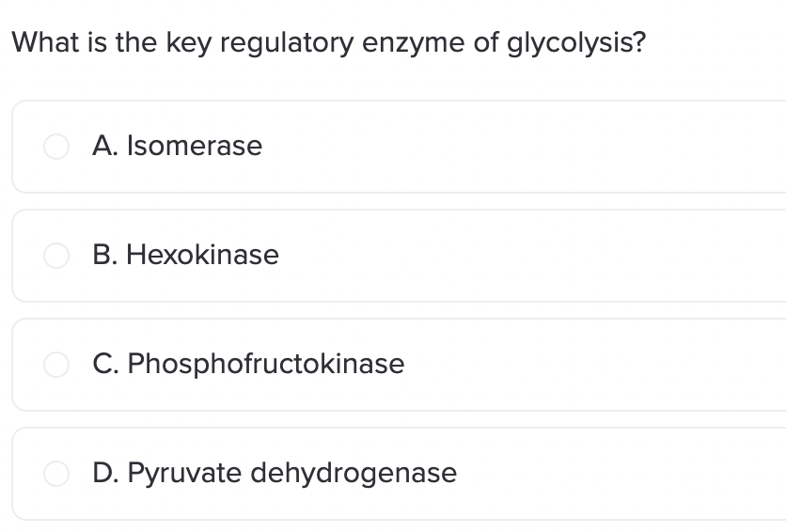Pick the 'D. Pyruvate dehydrogenase' answer label
Screen dimensions: 786x532
point(275,473)
